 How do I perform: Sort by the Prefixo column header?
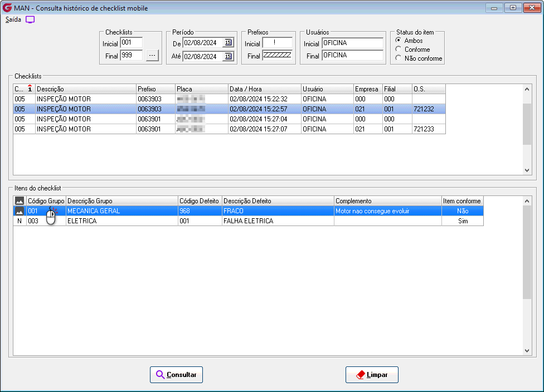(x=156, y=89)
